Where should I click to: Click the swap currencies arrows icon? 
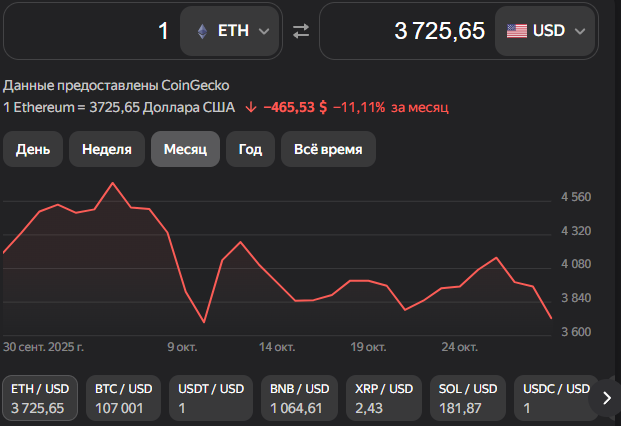tap(301, 31)
